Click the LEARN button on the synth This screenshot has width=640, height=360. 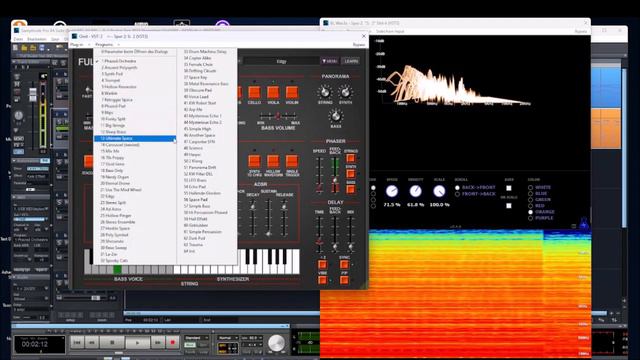(351, 61)
